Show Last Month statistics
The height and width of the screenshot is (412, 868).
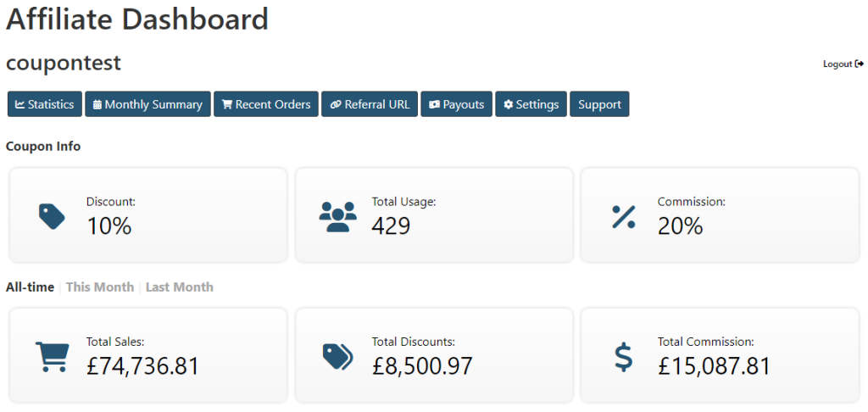coord(180,287)
